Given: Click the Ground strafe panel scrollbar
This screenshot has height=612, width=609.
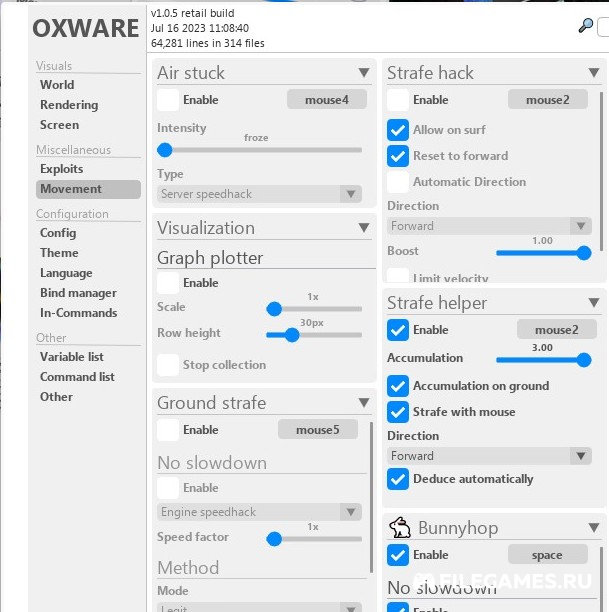Looking at the screenshot, I should click(x=371, y=497).
